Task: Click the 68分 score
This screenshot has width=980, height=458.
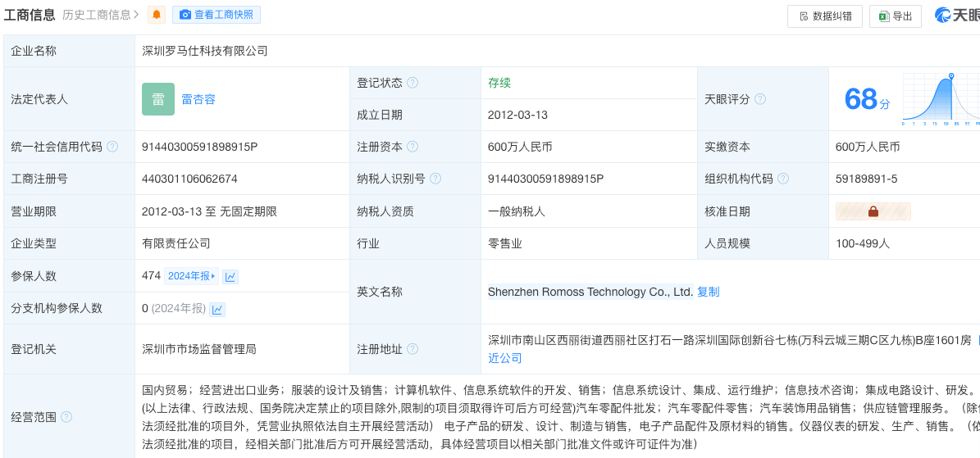Action: click(867, 99)
